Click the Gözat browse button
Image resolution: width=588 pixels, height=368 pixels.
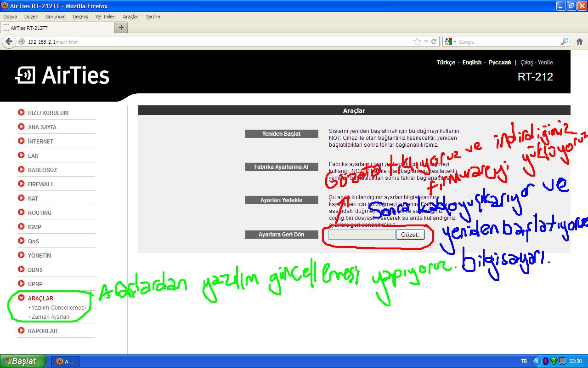[410, 235]
